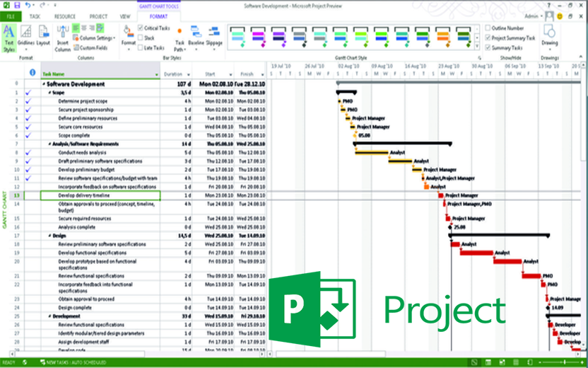
Task: Open the Task Name column dropdown
Action: coord(157,75)
